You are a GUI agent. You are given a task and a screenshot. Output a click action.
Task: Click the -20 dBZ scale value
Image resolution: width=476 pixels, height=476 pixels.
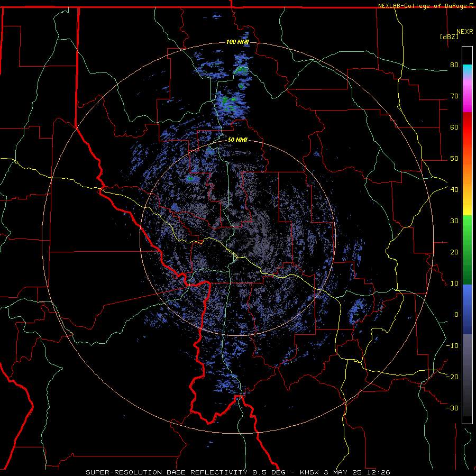[452, 377]
